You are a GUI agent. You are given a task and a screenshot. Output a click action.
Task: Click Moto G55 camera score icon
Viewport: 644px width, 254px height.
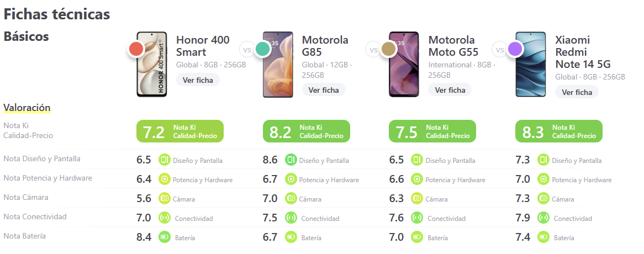pyautogui.click(x=417, y=199)
